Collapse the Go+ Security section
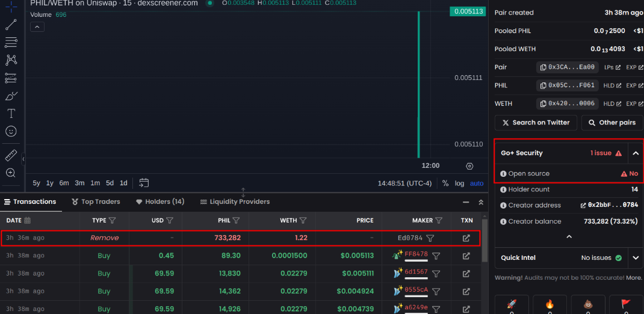644x314 pixels. pos(636,153)
